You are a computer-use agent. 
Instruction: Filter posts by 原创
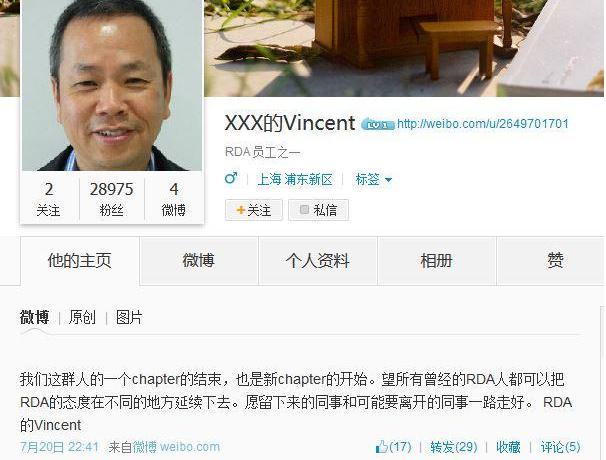pyautogui.click(x=82, y=317)
